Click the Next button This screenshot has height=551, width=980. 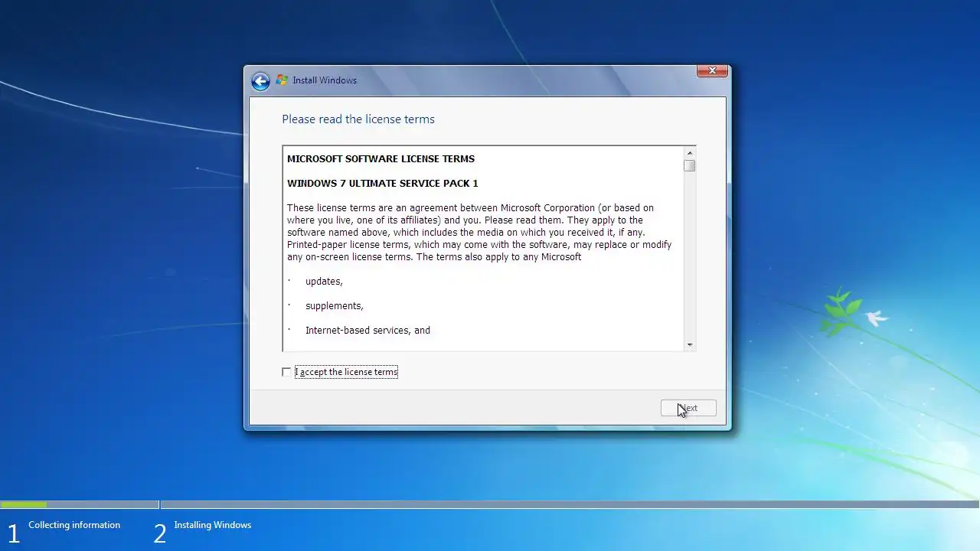(688, 408)
